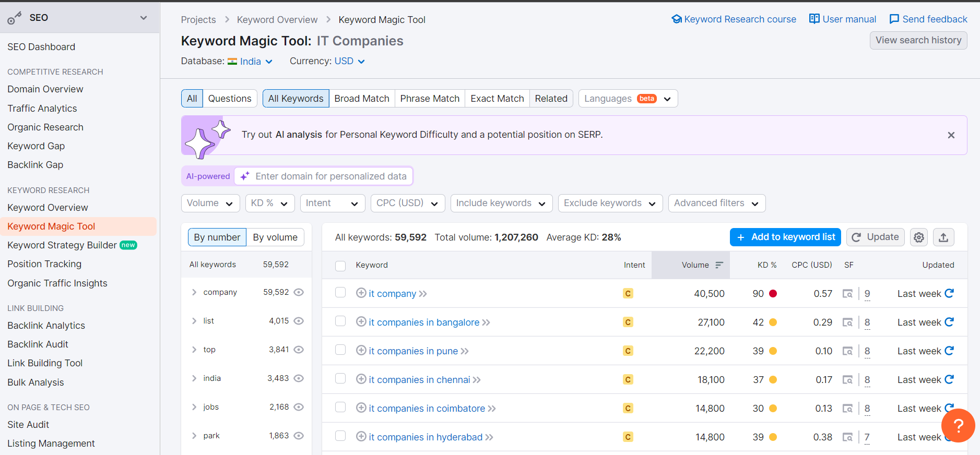Open the Languages beta dropdown
980x455 pixels.
(x=628, y=99)
